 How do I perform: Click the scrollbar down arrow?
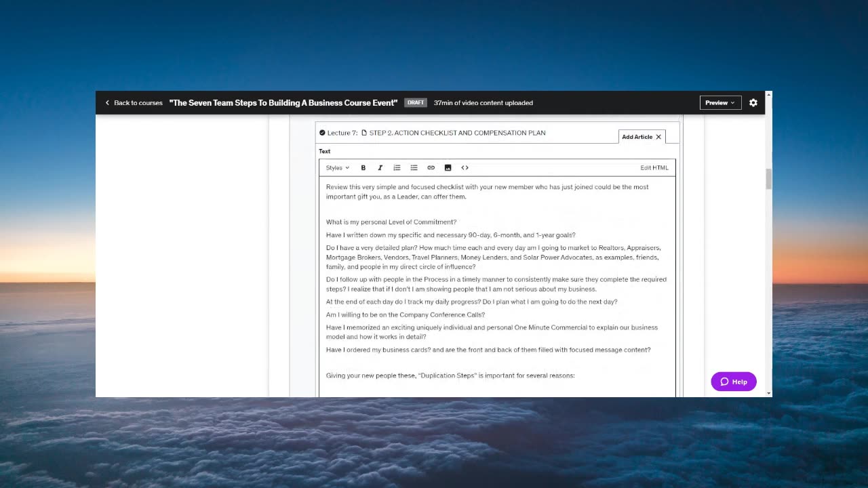coord(768,393)
